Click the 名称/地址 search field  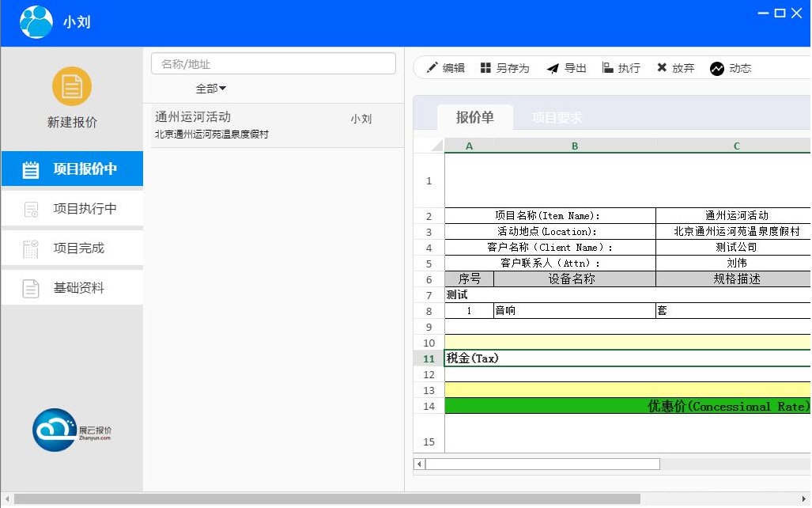pyautogui.click(x=273, y=63)
